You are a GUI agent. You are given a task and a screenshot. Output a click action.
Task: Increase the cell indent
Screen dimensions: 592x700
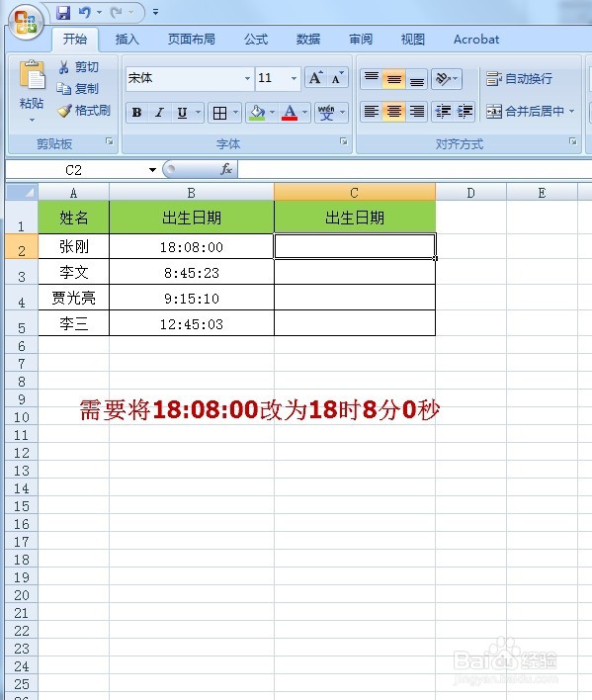465,111
